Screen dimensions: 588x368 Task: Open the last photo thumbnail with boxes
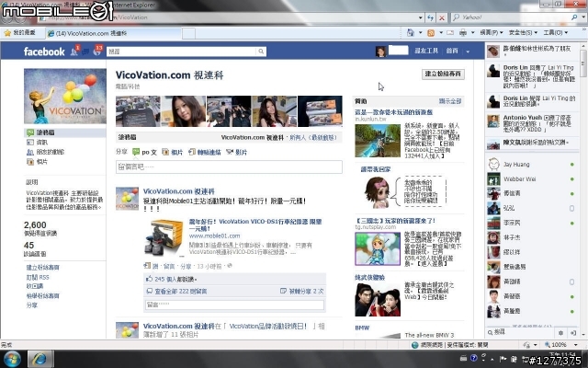320,111
